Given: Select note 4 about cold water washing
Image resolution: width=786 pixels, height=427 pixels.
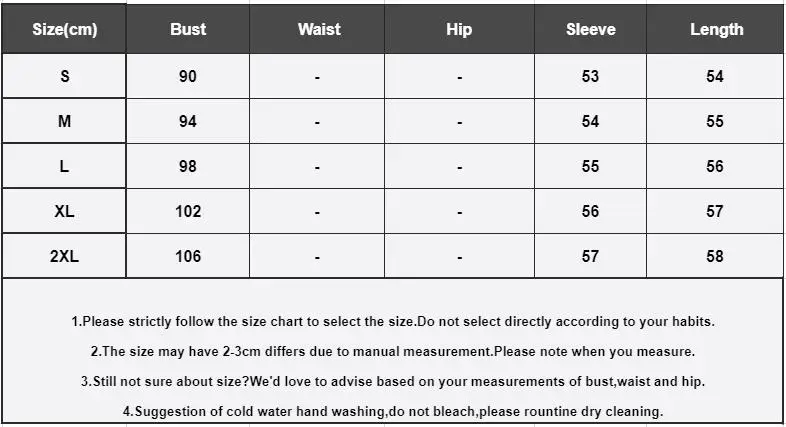Looking at the screenshot, I should coord(393,411).
